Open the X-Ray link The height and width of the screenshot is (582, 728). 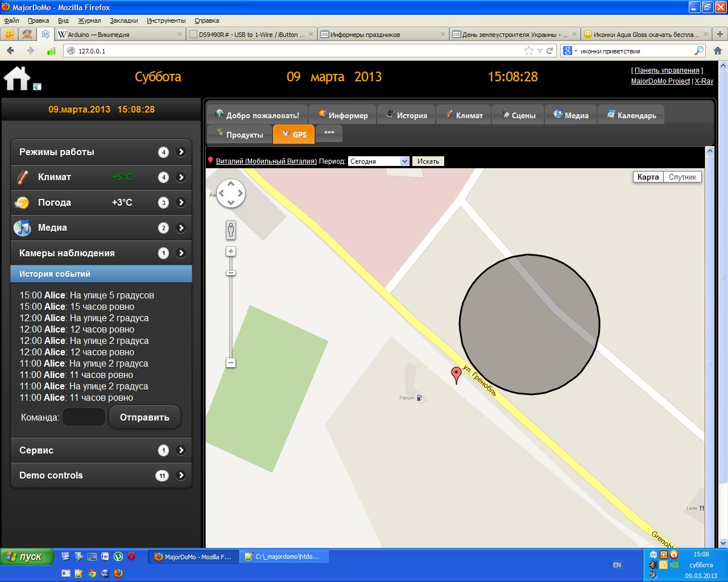coord(704,81)
